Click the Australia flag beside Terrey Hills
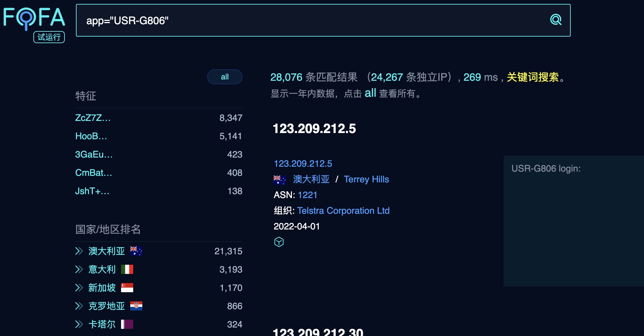This screenshot has height=336, width=644. tap(279, 179)
